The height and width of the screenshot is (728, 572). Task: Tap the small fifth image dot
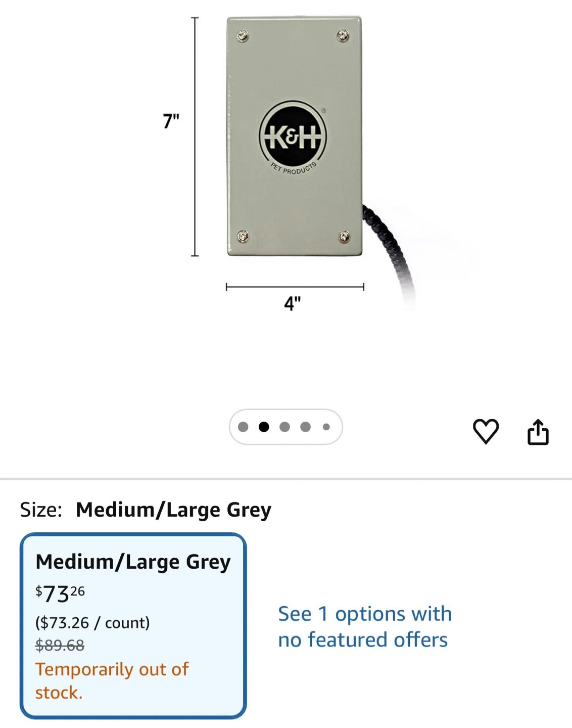pos(326,427)
